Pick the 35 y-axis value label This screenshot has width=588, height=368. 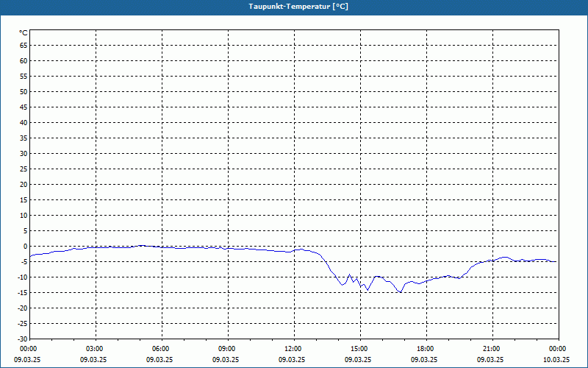[x=24, y=138]
